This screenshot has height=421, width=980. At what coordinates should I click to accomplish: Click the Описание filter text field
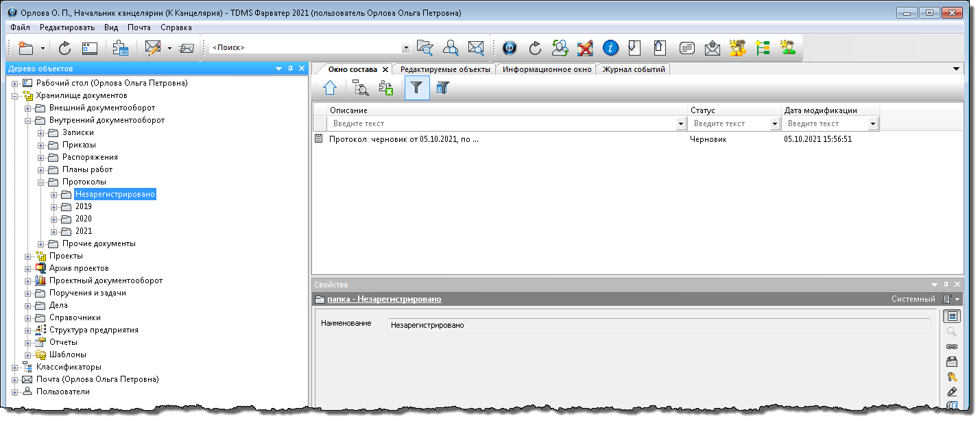point(503,124)
